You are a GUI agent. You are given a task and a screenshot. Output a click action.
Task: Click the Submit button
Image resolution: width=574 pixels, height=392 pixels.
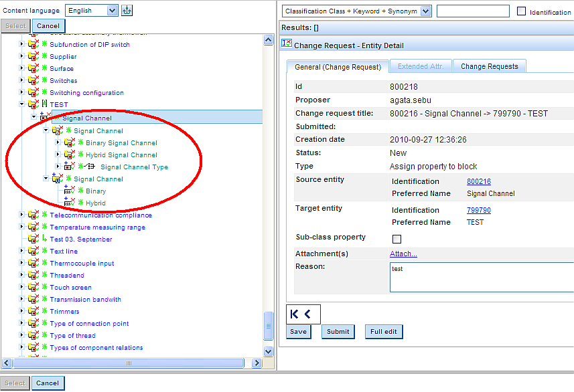[338, 332]
